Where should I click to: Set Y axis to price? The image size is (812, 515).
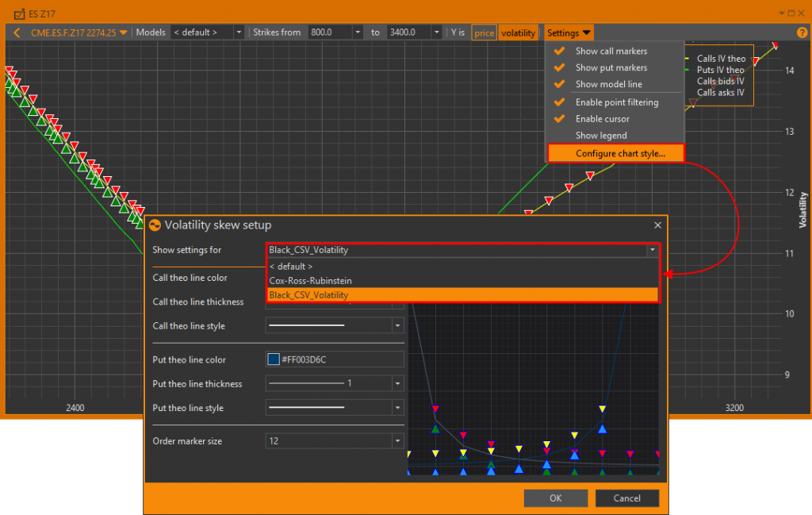tap(485, 33)
